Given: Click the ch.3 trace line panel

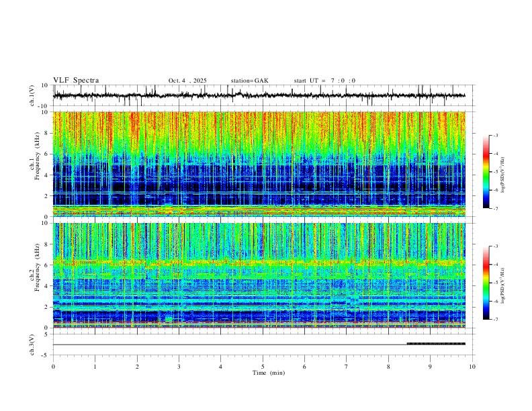Looking at the screenshot, I should [x=263, y=345].
